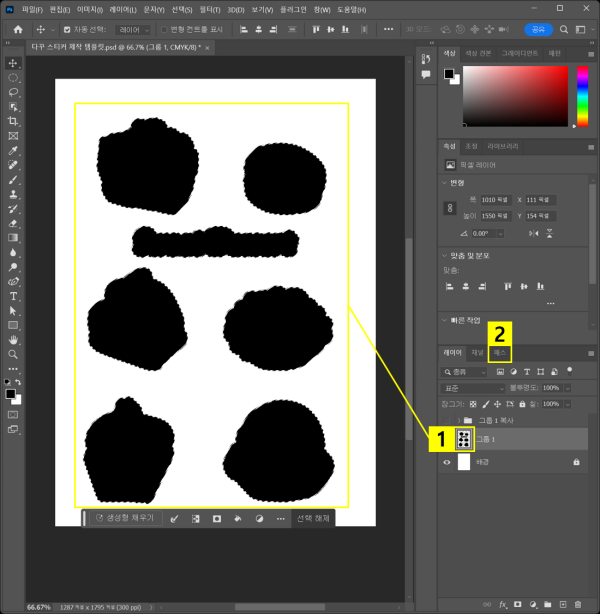
Task: Activate the Type tool
Action: [13, 296]
